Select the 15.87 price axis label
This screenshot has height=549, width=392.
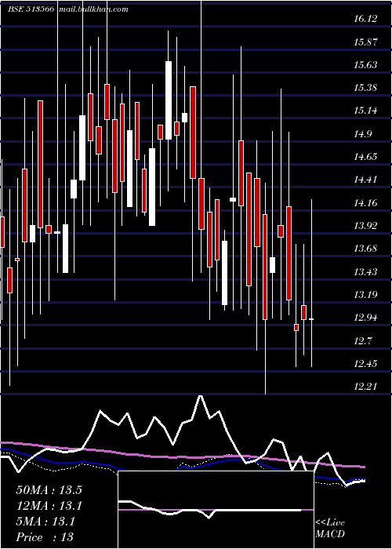(x=365, y=42)
